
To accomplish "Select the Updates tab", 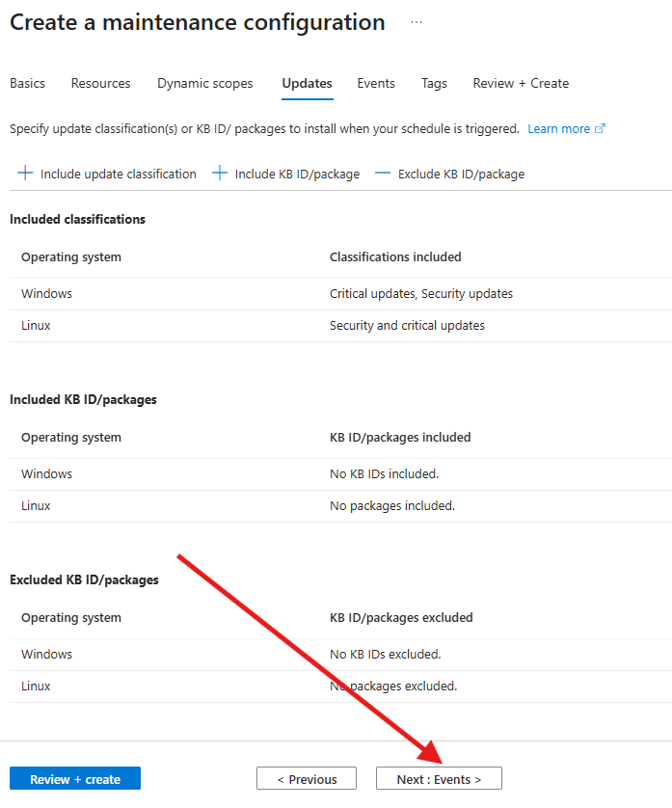I will point(307,83).
